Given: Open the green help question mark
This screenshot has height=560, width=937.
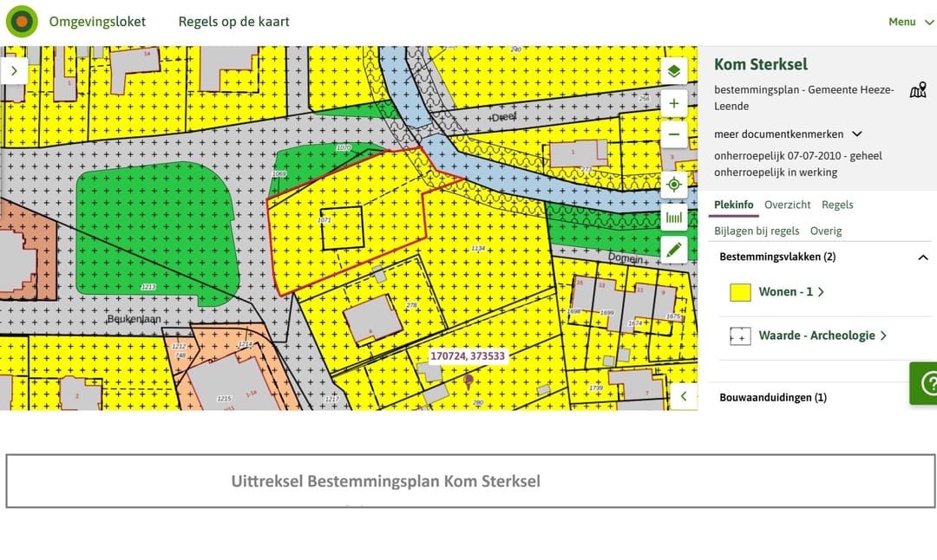Looking at the screenshot, I should (926, 382).
